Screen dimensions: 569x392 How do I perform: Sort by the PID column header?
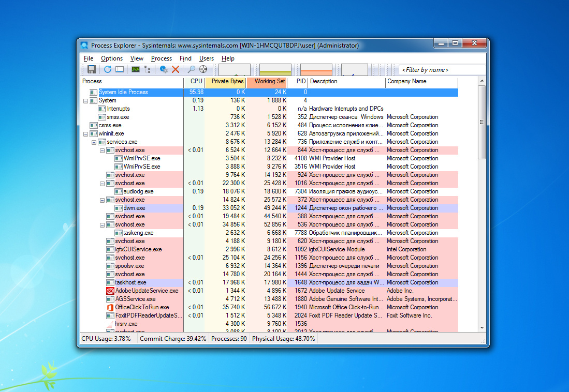click(298, 82)
